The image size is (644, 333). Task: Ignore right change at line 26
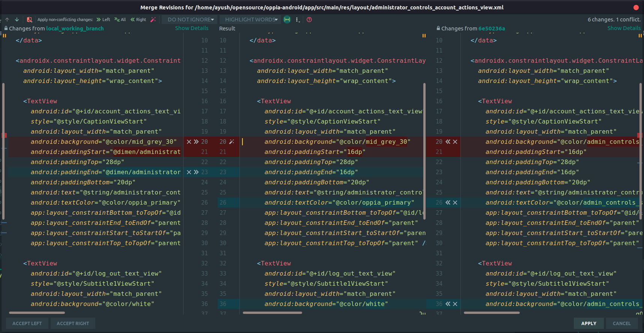pos(455,202)
